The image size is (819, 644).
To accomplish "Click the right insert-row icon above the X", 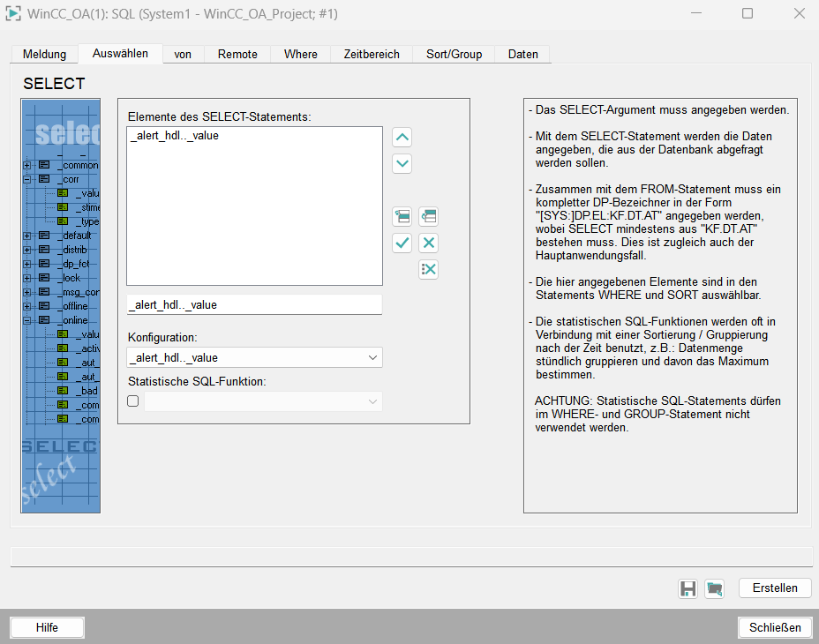I will pyautogui.click(x=428, y=216).
